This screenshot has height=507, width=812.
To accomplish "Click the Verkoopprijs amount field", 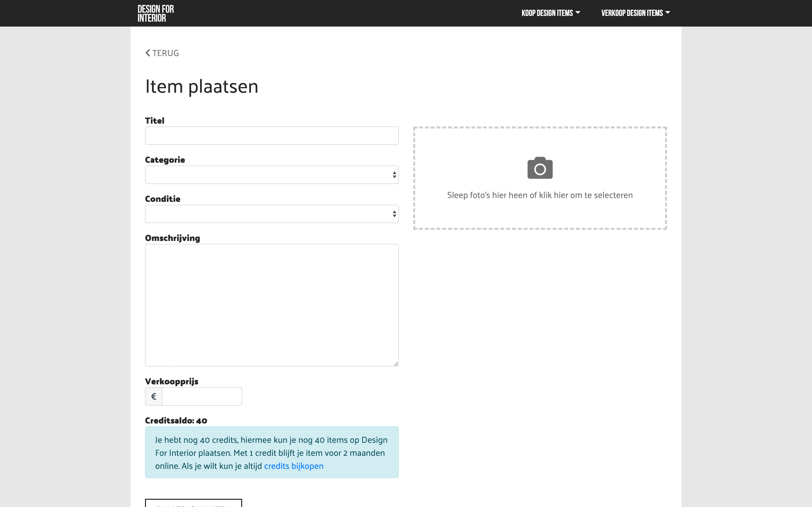I will coord(202,396).
